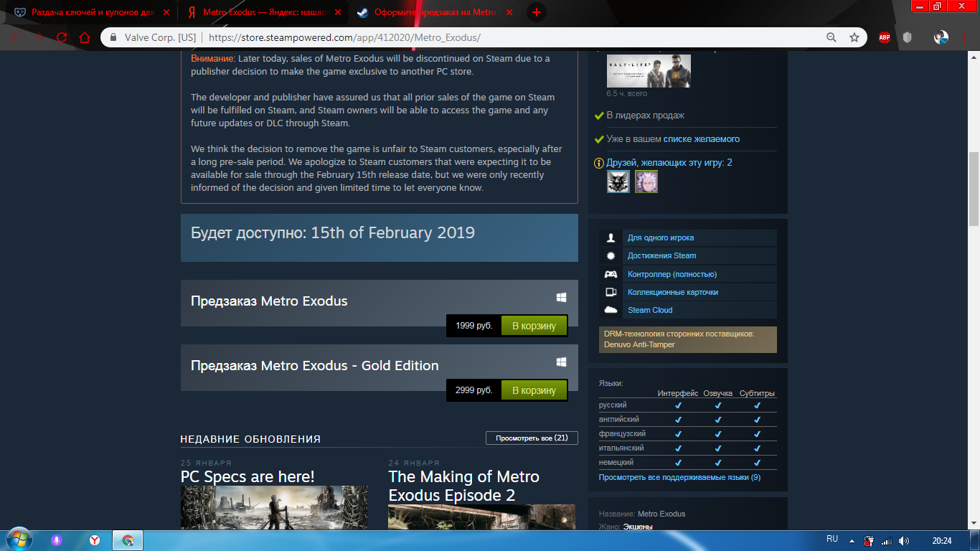Open 'Друзей, желающих эту игру: 2' link
980x551 pixels.
pos(669,163)
